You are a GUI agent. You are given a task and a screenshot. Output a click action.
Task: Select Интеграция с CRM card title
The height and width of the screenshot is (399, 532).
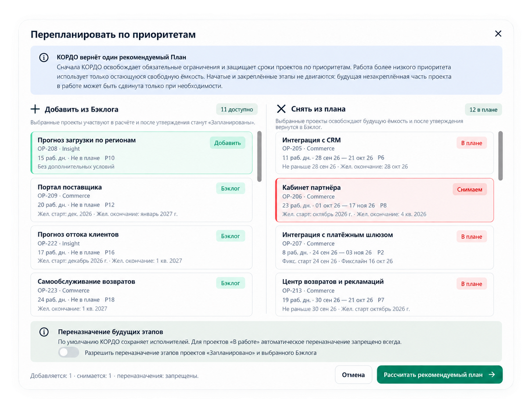(312, 140)
